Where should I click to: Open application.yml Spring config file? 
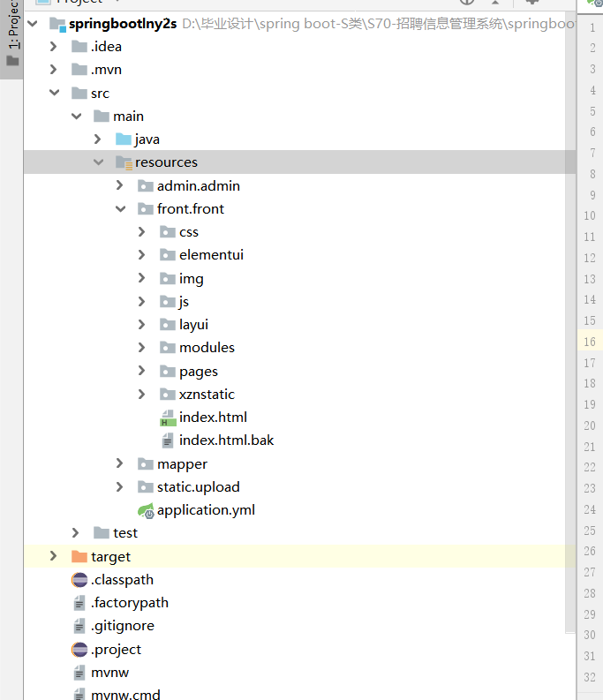point(205,510)
